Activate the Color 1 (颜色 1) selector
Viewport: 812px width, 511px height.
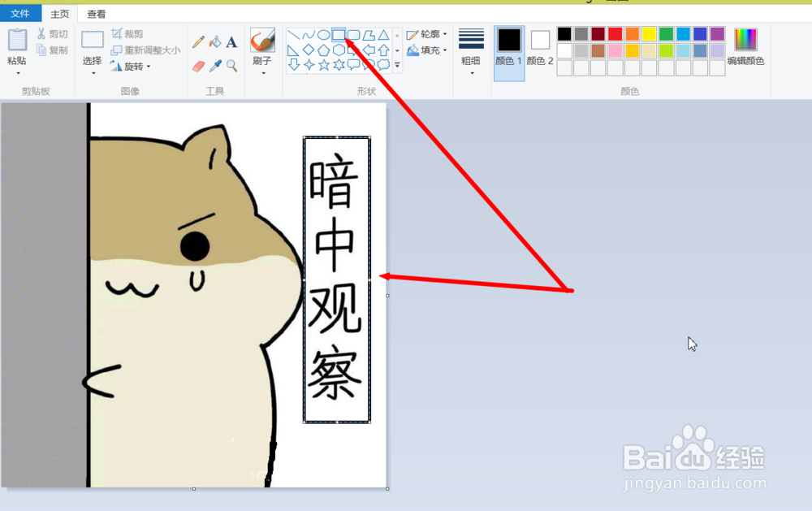coord(509,54)
